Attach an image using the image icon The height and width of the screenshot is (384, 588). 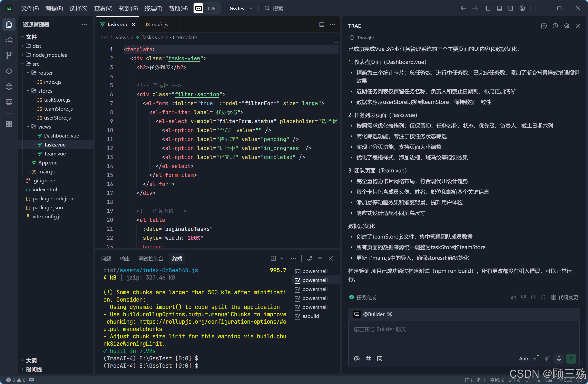tap(380, 358)
